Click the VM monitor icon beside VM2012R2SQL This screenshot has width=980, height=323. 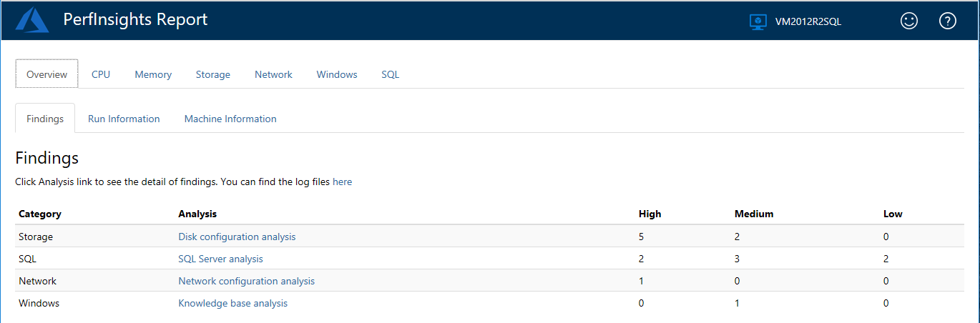pos(758,21)
